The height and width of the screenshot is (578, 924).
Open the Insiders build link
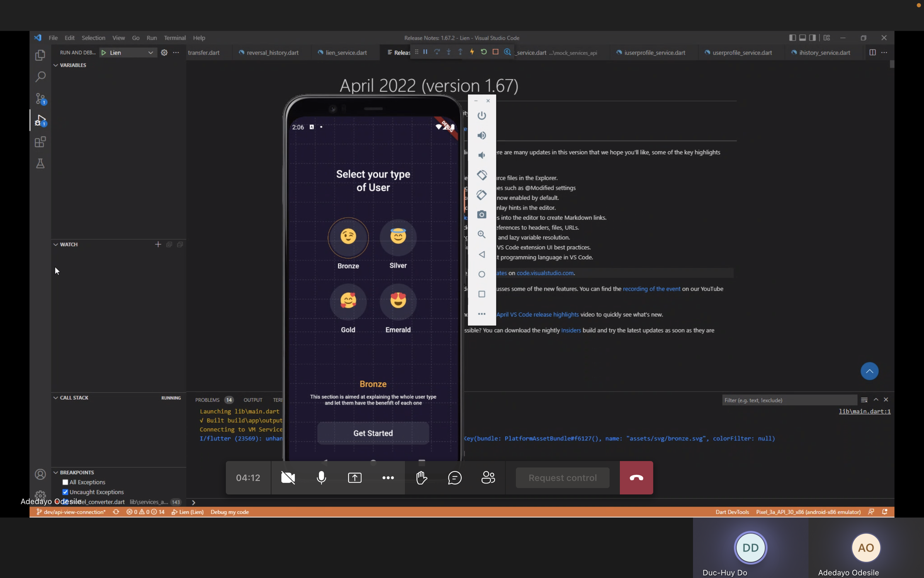point(571,330)
